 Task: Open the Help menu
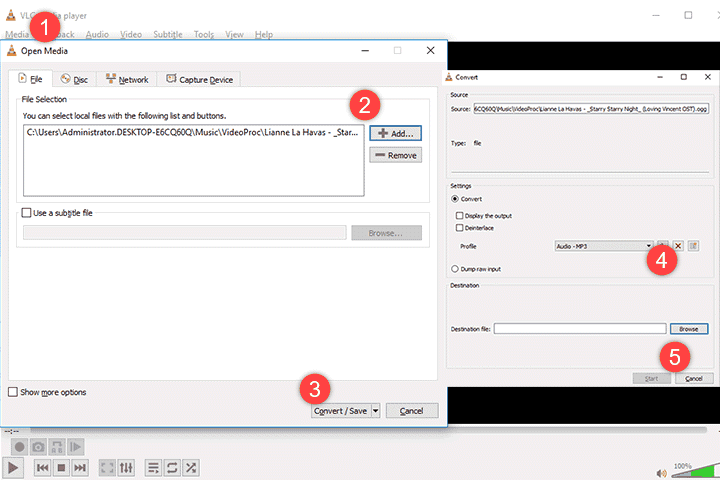(264, 34)
